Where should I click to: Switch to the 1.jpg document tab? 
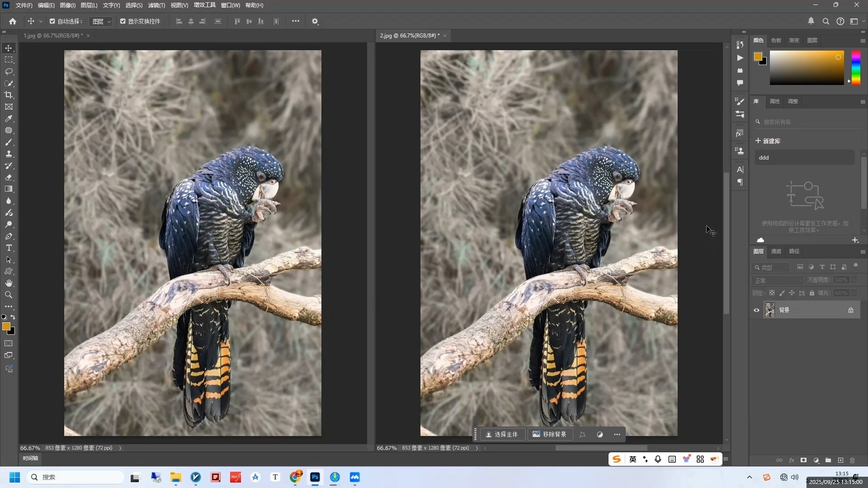(53, 36)
